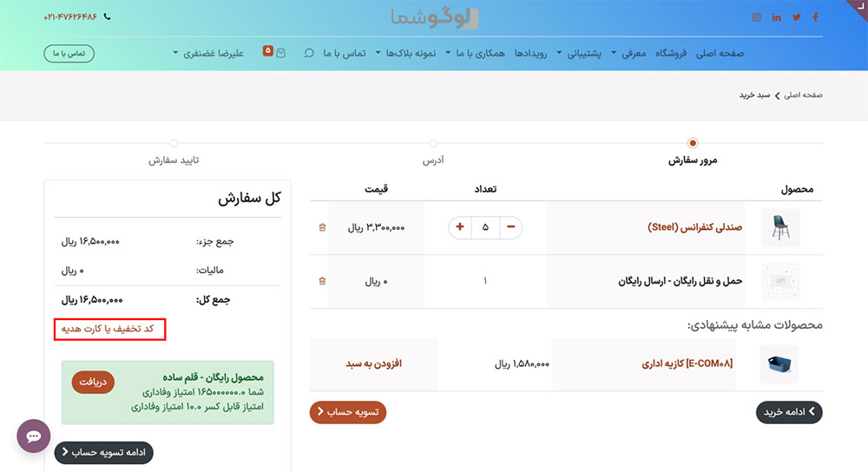Delete the صندلی کنفرانس item with trash icon
This screenshot has width=868, height=471.
(323, 227)
